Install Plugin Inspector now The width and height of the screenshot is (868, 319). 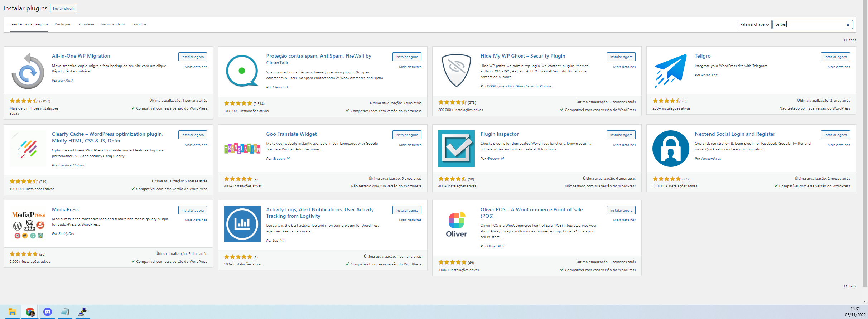click(x=621, y=135)
